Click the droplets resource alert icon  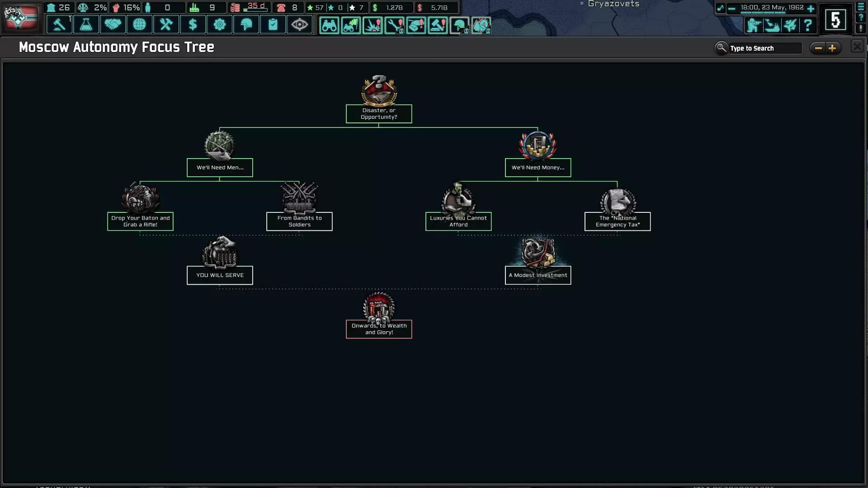[x=481, y=25]
